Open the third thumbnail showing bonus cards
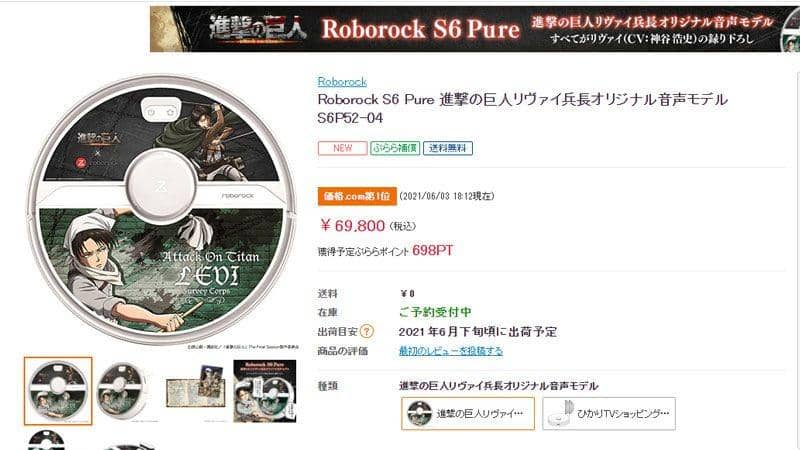Screen dimensions: 800x450 coord(196,391)
